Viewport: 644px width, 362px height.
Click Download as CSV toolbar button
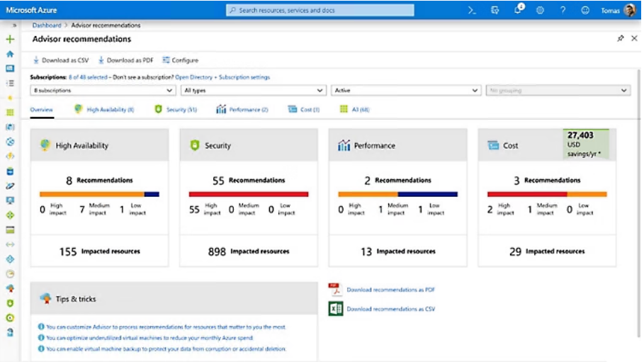[x=61, y=60]
